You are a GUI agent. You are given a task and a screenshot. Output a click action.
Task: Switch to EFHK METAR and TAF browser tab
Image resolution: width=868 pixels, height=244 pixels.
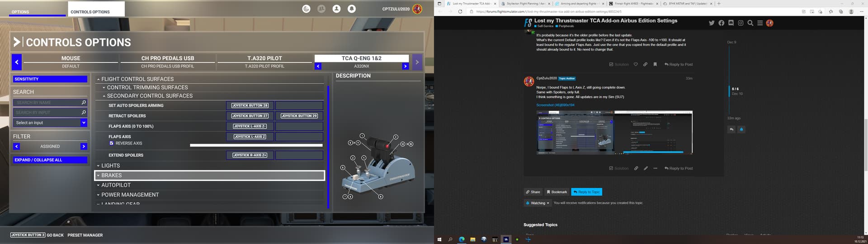[x=688, y=4]
